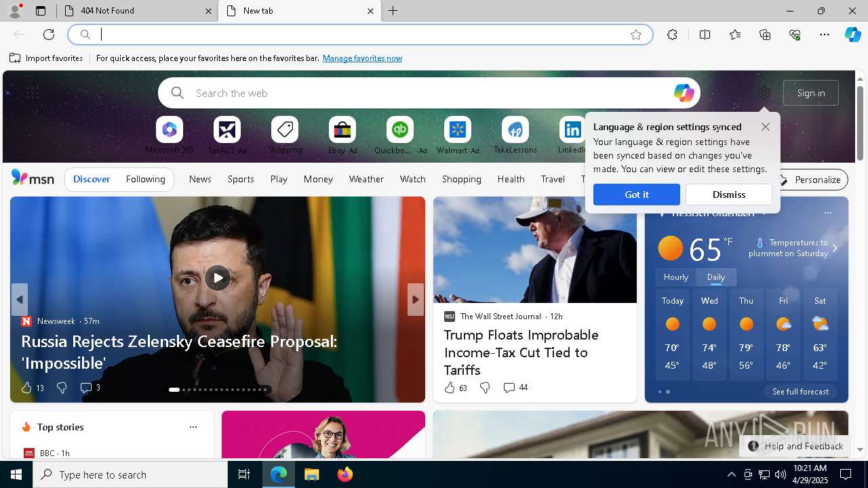Click Copilot icon in web search box
This screenshot has width=868, height=488.
[x=684, y=93]
